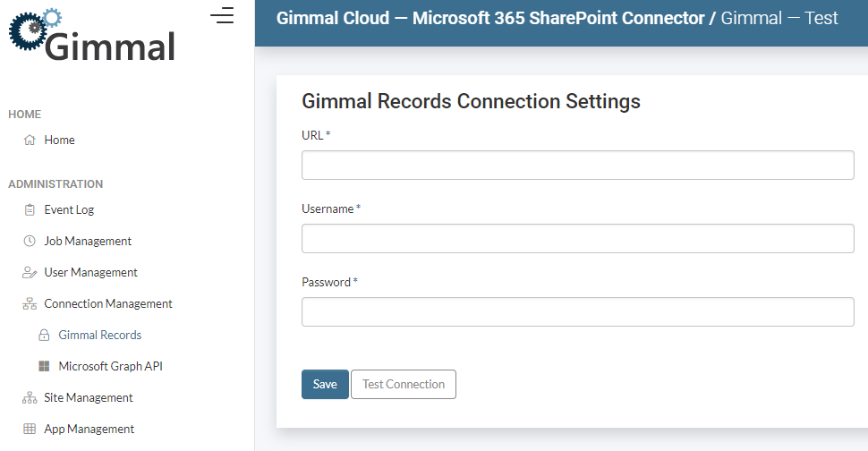This screenshot has width=868, height=451.
Task: Click the Event Log clipboard icon
Action: (x=30, y=210)
